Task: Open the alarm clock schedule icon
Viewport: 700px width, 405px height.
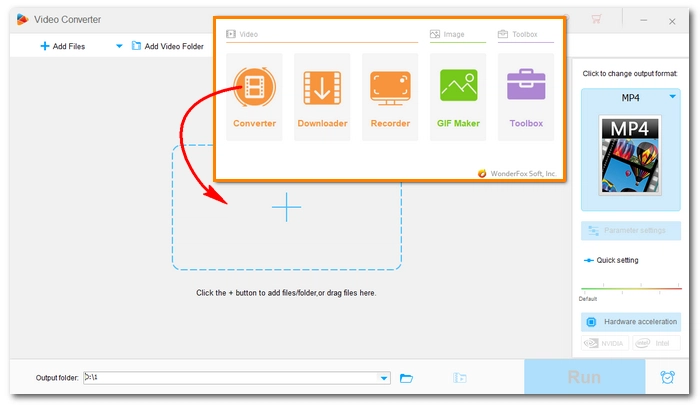Action: (667, 377)
